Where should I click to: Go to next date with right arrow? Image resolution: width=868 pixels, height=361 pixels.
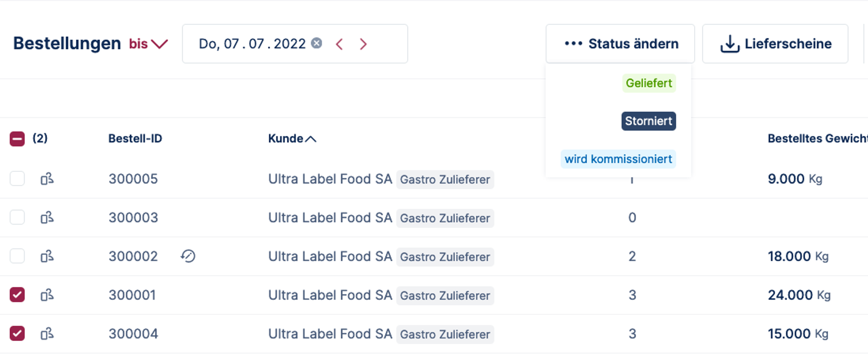point(363,44)
